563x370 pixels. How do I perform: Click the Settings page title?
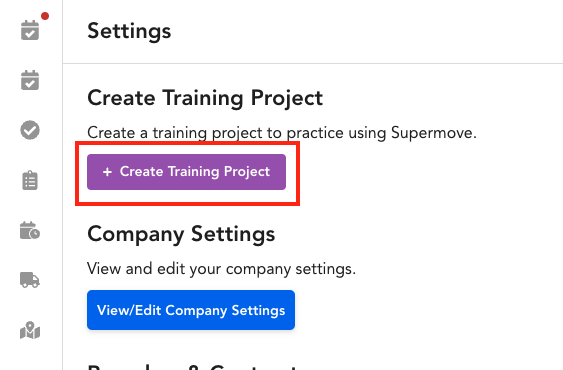[129, 31]
